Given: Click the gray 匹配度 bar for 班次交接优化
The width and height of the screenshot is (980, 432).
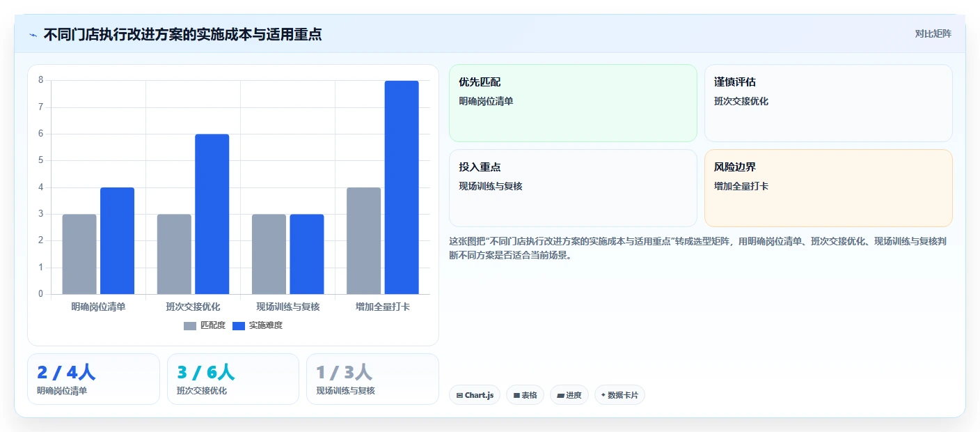Looking at the screenshot, I should coord(174,254).
